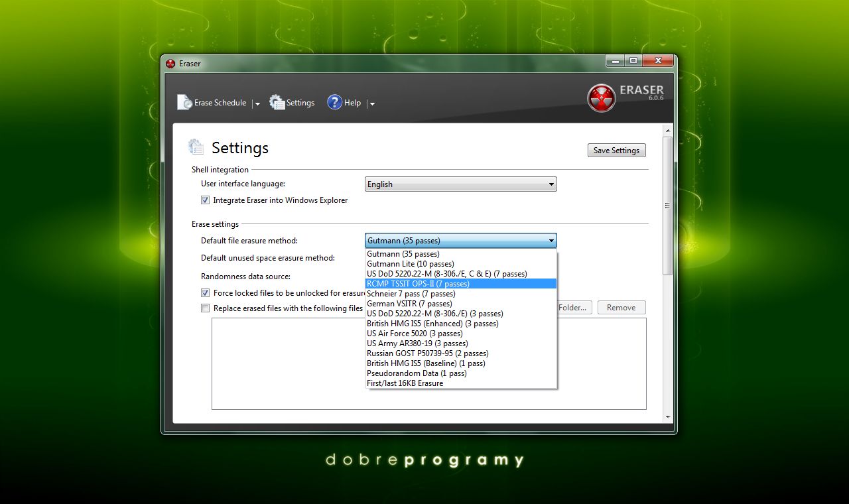Select First/last 16KB Erasure

(461, 383)
